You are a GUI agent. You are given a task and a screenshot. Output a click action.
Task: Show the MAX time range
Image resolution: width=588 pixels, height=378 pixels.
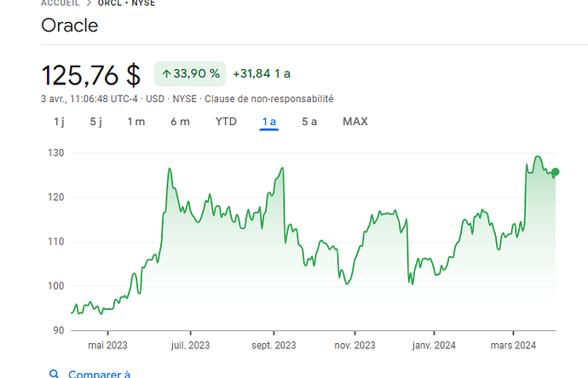click(355, 122)
